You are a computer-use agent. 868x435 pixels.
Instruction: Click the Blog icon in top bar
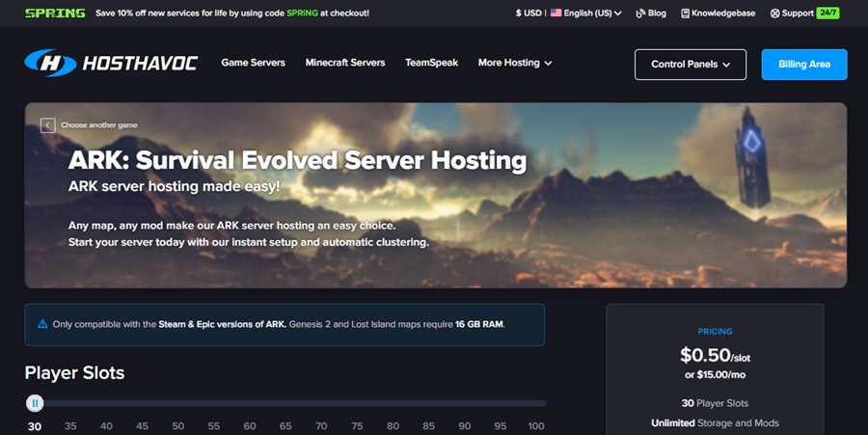[640, 14]
